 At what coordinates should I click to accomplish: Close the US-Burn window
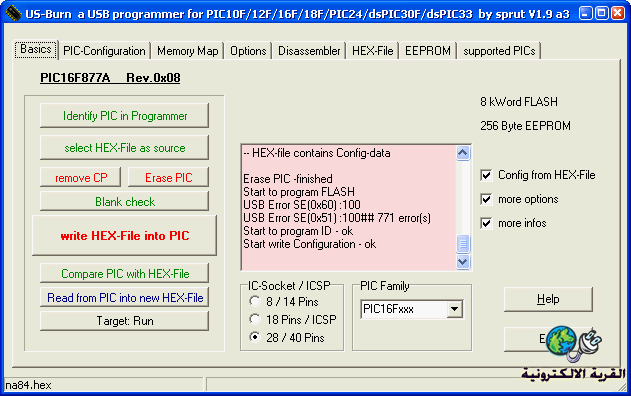(618, 13)
